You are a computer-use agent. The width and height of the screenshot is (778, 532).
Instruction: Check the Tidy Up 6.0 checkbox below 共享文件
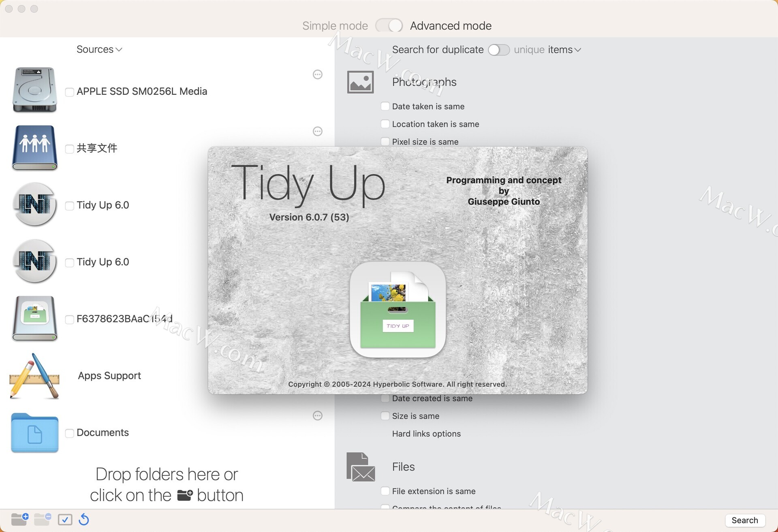point(70,206)
